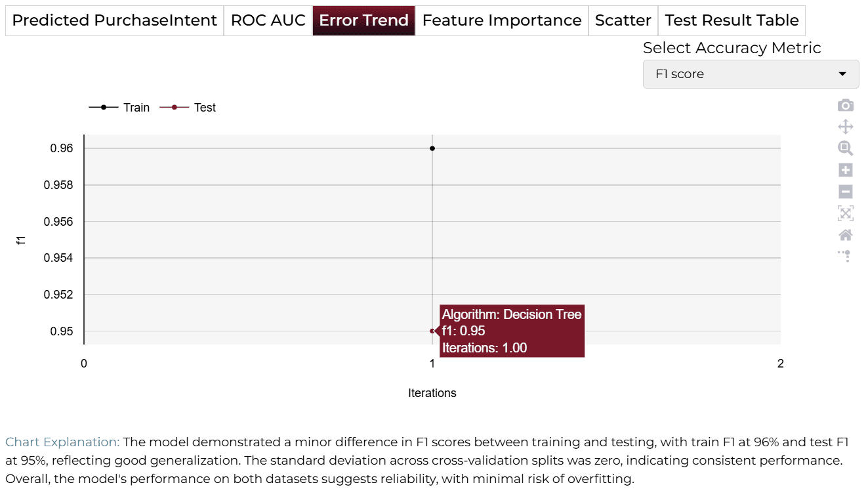Toggle Train series in chart legend
Screen dimensions: 868x504
click(x=119, y=107)
